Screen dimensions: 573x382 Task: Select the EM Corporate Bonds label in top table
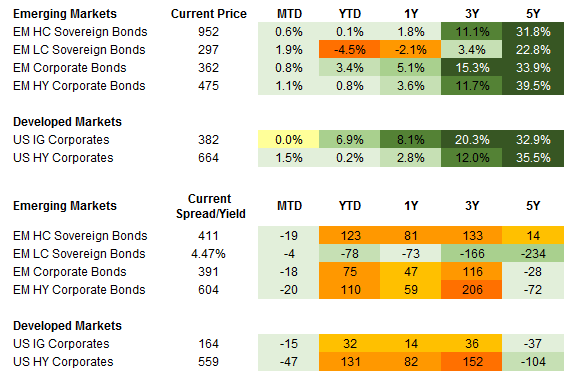(x=70, y=68)
